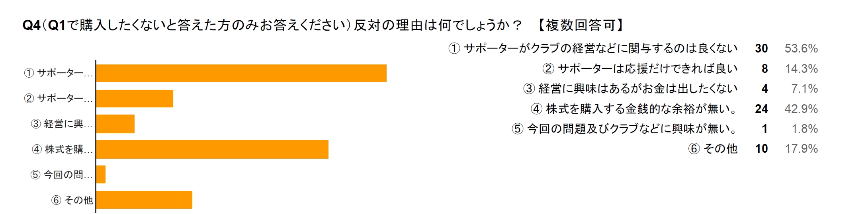Click the 17.9% percentage value

pyautogui.click(x=801, y=149)
